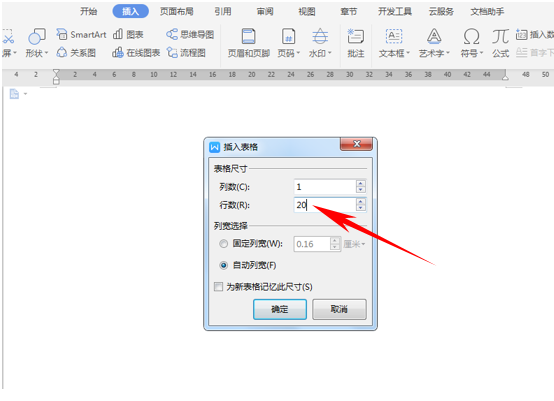Viewport: 554px width, 401px height.
Task: Switch to the 开始 tab
Action: pyautogui.click(x=88, y=11)
